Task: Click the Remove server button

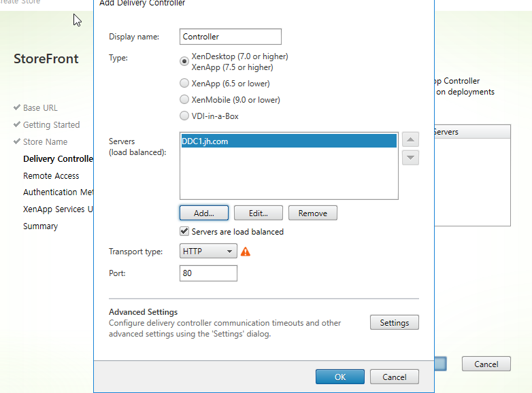Action: tap(312, 213)
